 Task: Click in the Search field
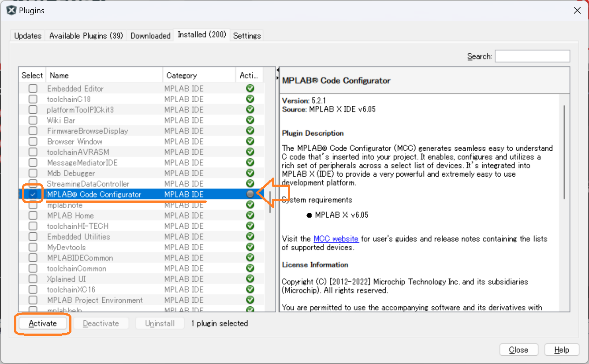tap(532, 56)
